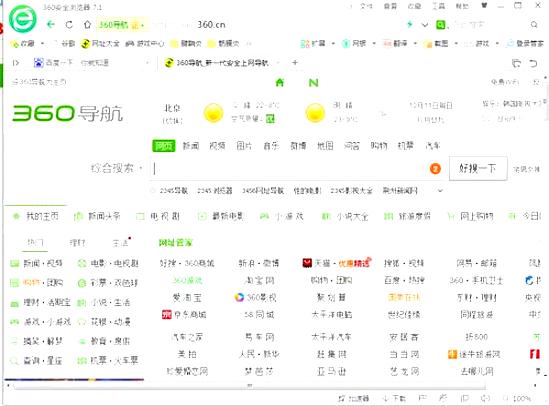549x406 pixels.
Task: Expand the 网银 dropdown arrow
Action: pos(374,44)
